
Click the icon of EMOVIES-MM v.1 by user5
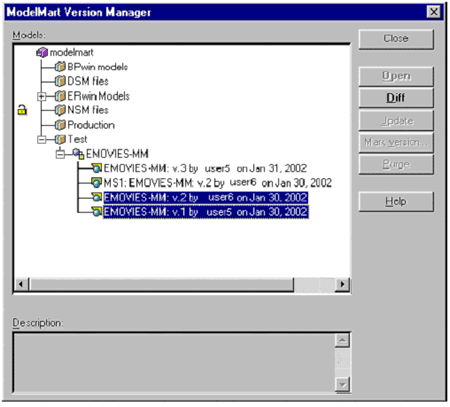coord(96,212)
